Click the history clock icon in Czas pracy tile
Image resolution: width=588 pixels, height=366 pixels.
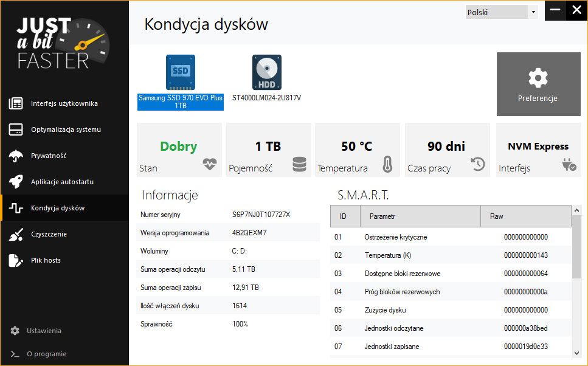pyautogui.click(x=478, y=164)
